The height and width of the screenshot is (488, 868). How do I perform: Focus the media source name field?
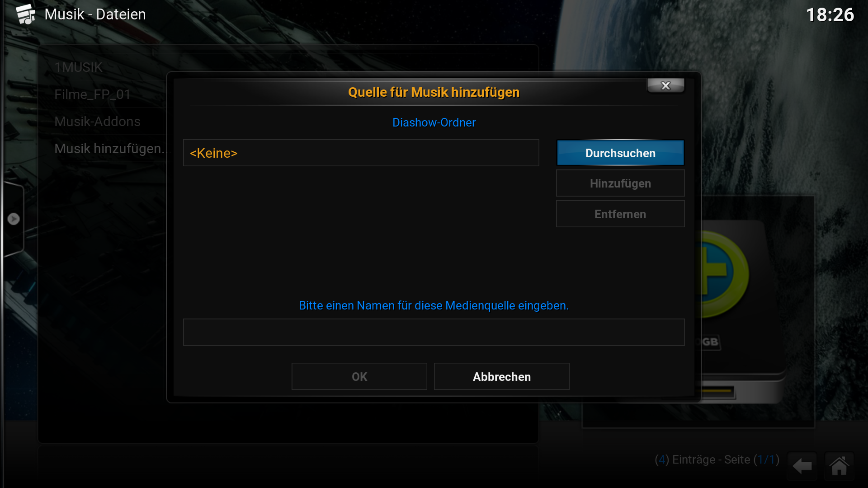pyautogui.click(x=434, y=332)
